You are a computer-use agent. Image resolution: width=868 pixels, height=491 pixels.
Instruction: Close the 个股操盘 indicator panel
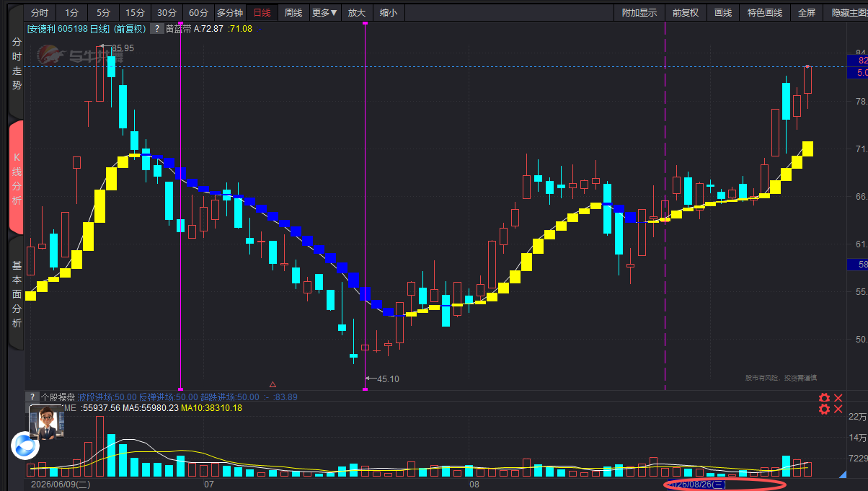[x=838, y=399]
